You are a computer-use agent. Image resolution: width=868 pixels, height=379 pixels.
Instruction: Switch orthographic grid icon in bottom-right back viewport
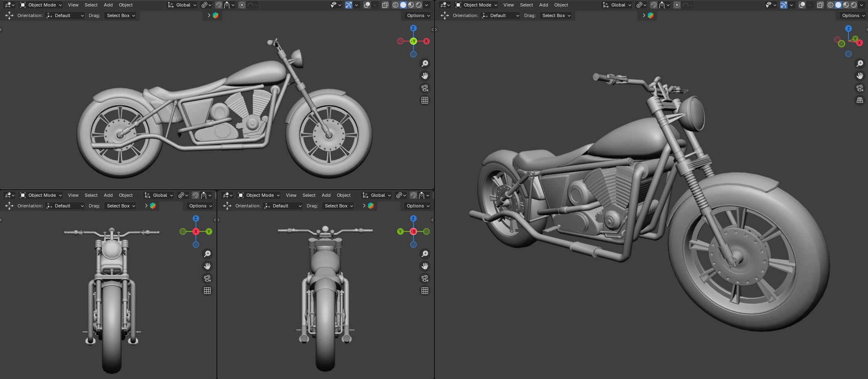tap(425, 291)
